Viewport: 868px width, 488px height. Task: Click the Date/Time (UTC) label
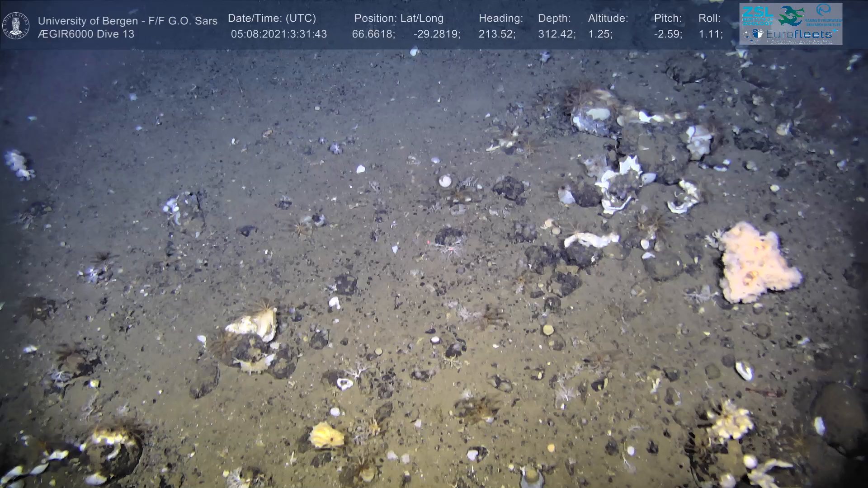tap(272, 19)
